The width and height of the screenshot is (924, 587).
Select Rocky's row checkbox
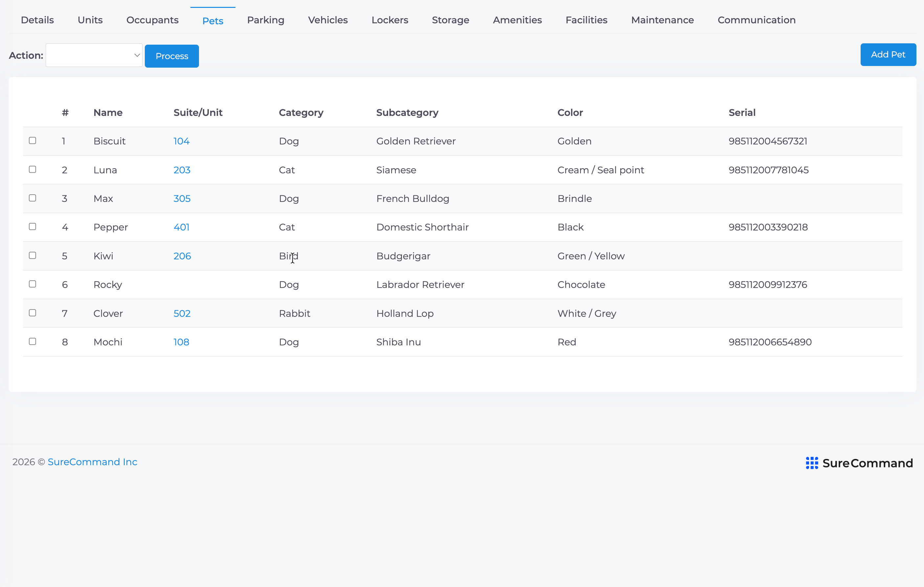point(33,284)
